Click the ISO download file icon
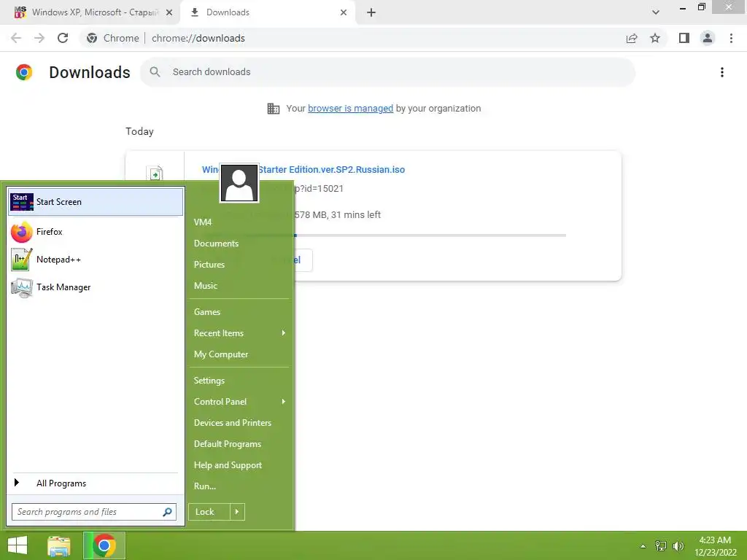 point(155,174)
